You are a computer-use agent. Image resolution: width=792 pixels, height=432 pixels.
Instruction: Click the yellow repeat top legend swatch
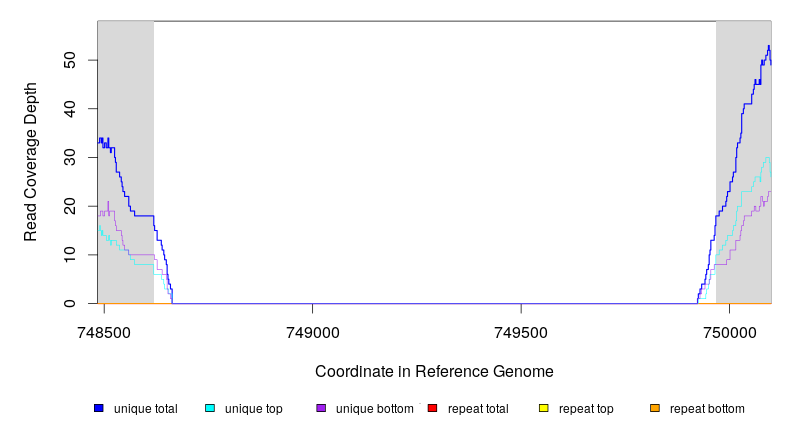[544, 409]
